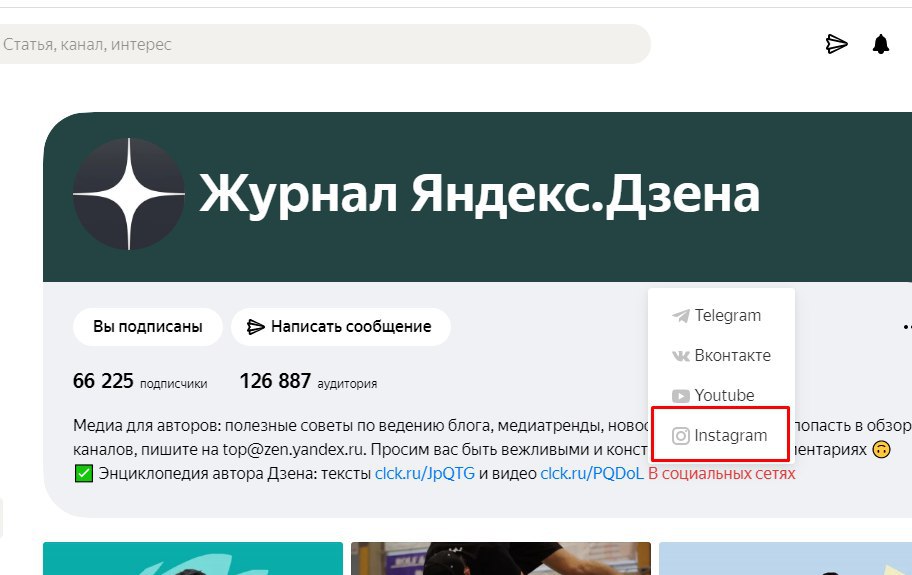Open the notifications bell
This screenshot has height=575, width=912.
(881, 44)
